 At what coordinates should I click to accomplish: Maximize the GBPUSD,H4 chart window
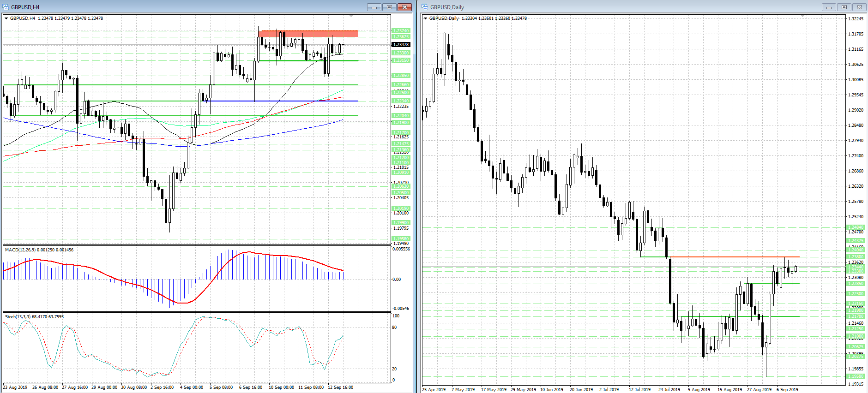(389, 7)
